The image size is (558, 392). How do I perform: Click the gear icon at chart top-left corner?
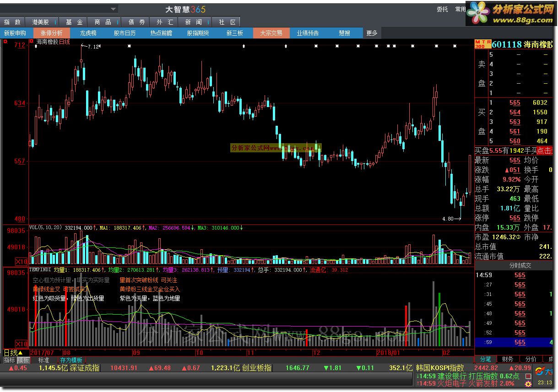(5, 42)
